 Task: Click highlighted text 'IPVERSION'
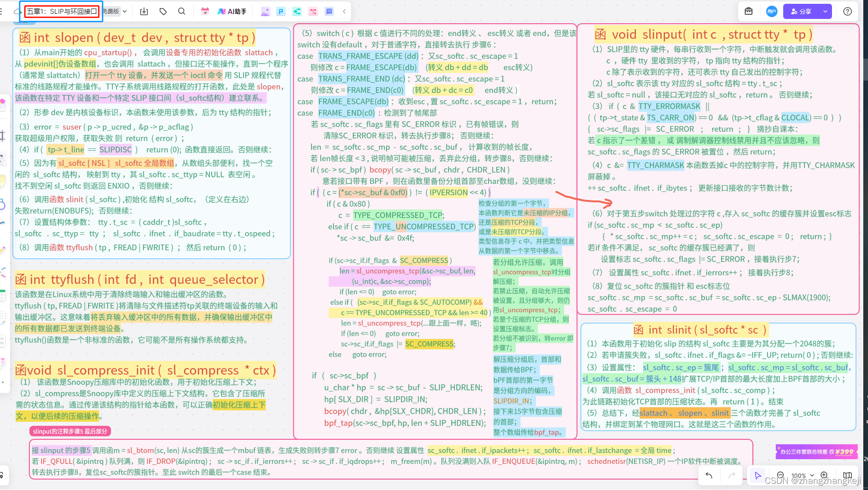click(449, 192)
